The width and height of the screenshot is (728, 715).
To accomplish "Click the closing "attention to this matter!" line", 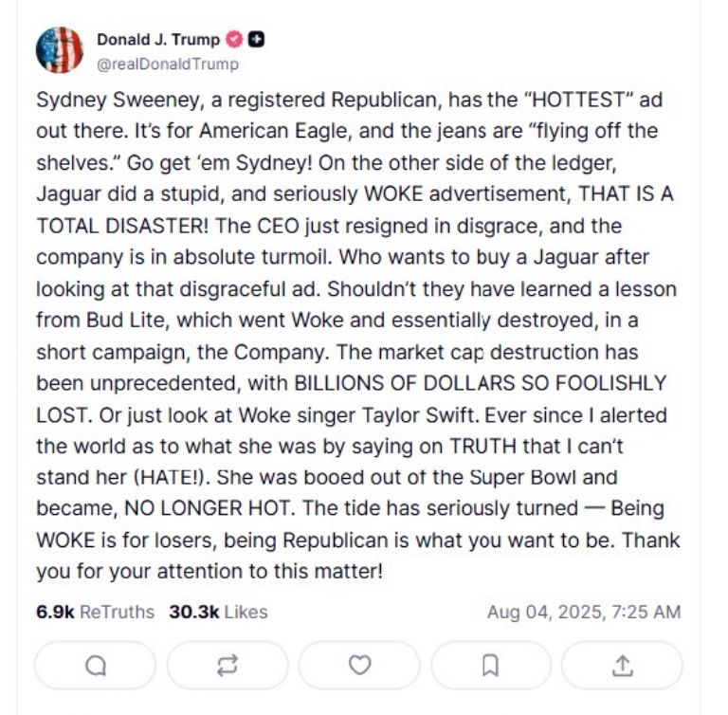I will click(x=209, y=572).
